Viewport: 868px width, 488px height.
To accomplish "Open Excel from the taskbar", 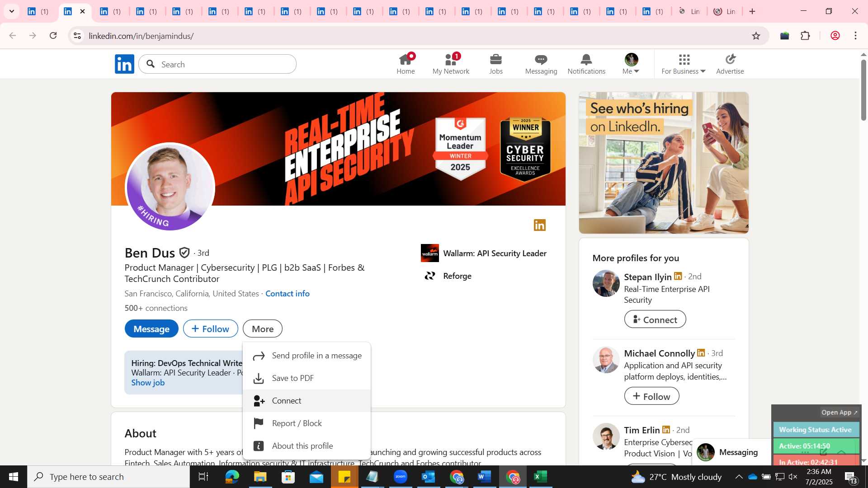I will (x=541, y=477).
